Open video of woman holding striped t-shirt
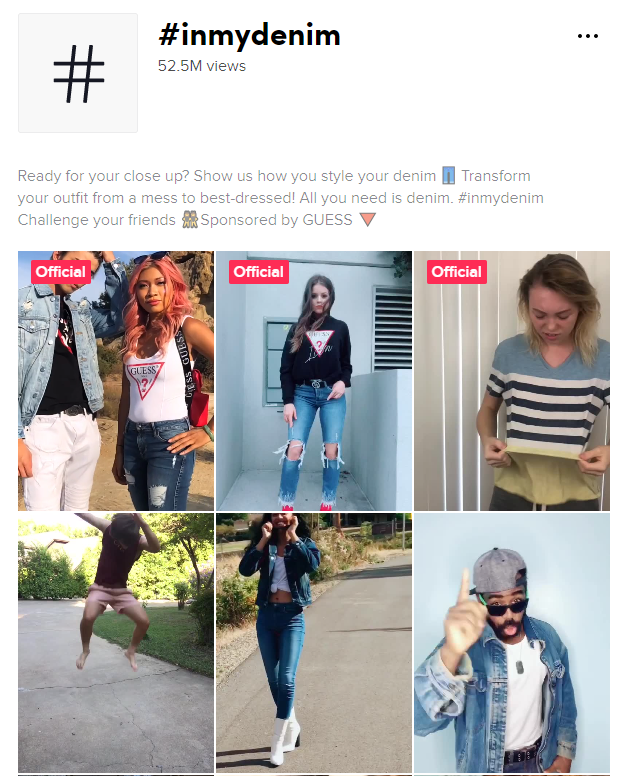 point(512,381)
